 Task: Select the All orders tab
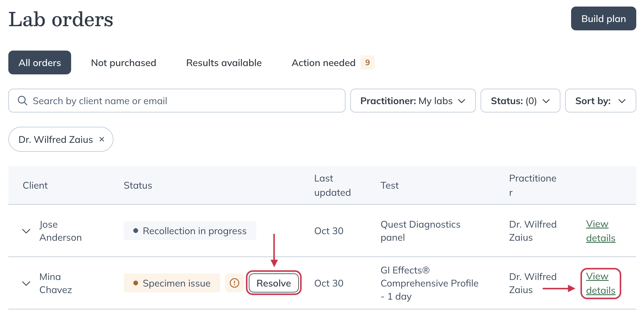point(40,62)
